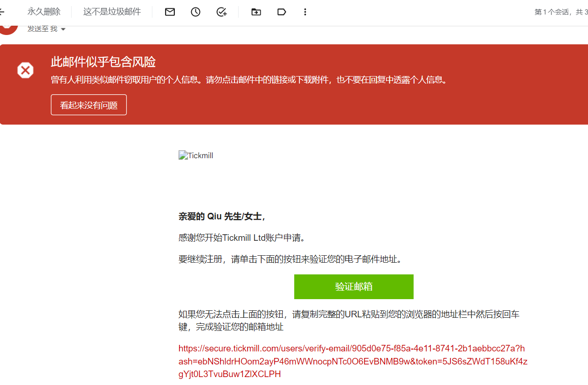Click the paragraph mentioning Tickmill Ltd账户申请
Screen dimensions: 588x385
click(x=242, y=238)
